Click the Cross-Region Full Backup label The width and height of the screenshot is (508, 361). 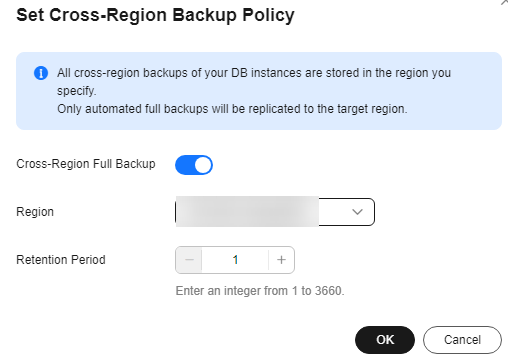tap(86, 164)
